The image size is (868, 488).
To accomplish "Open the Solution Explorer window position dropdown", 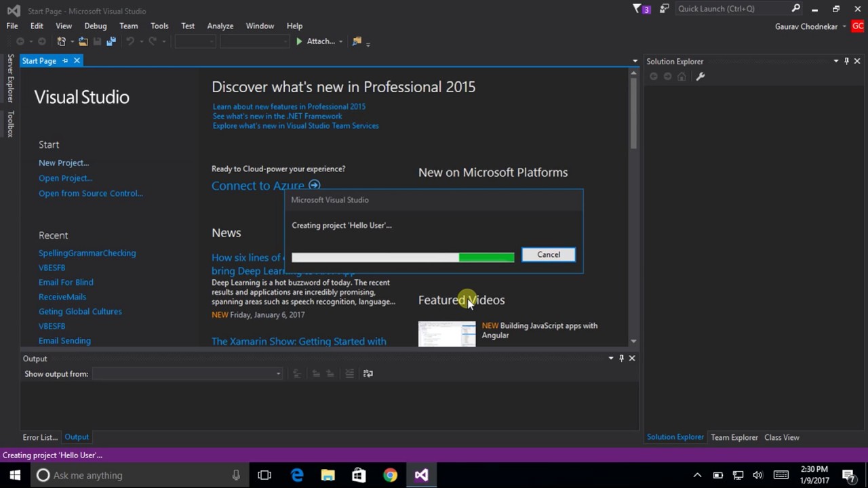I will click(x=835, y=61).
